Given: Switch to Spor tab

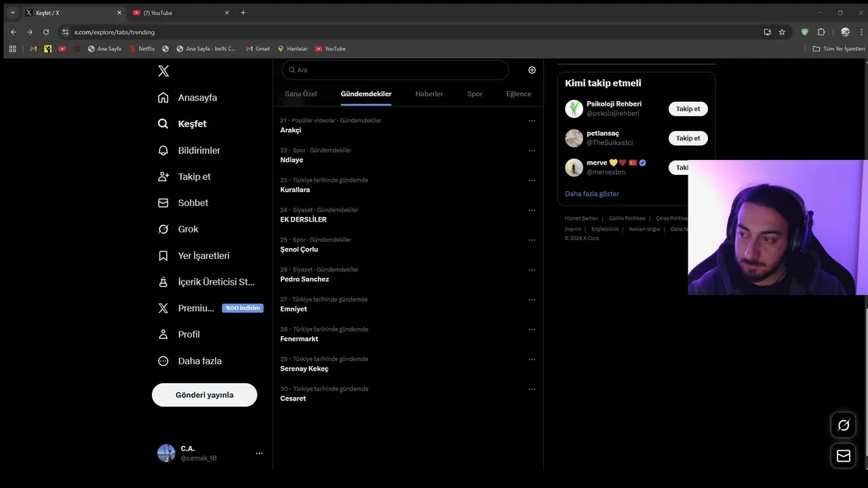Looking at the screenshot, I should 475,94.
